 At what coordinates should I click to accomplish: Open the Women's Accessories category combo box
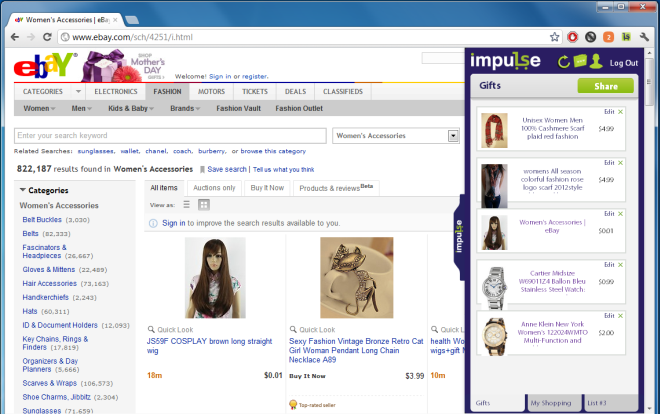[396, 136]
